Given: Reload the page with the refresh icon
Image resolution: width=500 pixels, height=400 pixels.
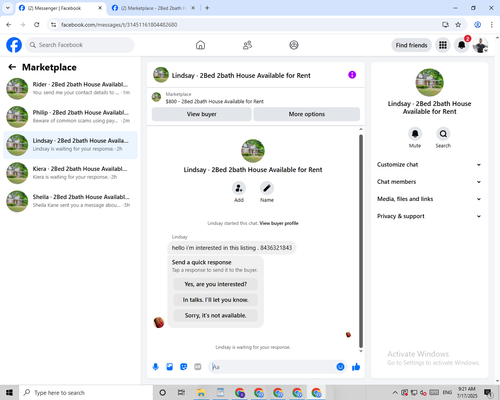Looking at the screenshot, I should (37, 25).
